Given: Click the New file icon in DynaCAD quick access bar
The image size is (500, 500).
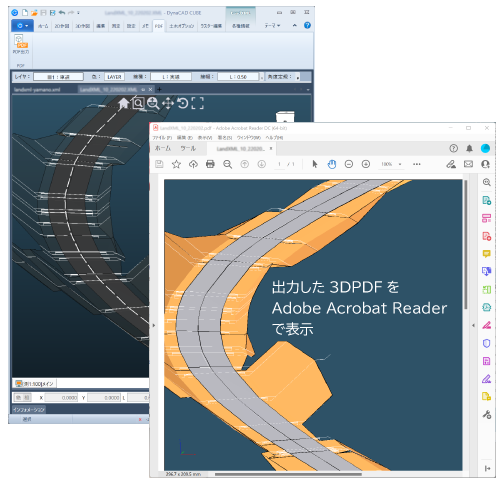Looking at the screenshot, I should click(x=25, y=13).
